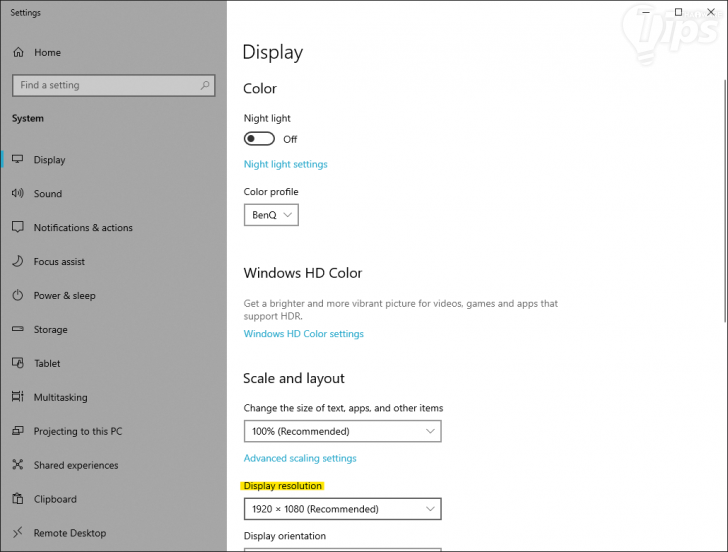The image size is (728, 552).
Task: Click the Find a setting search box
Action: point(105,86)
